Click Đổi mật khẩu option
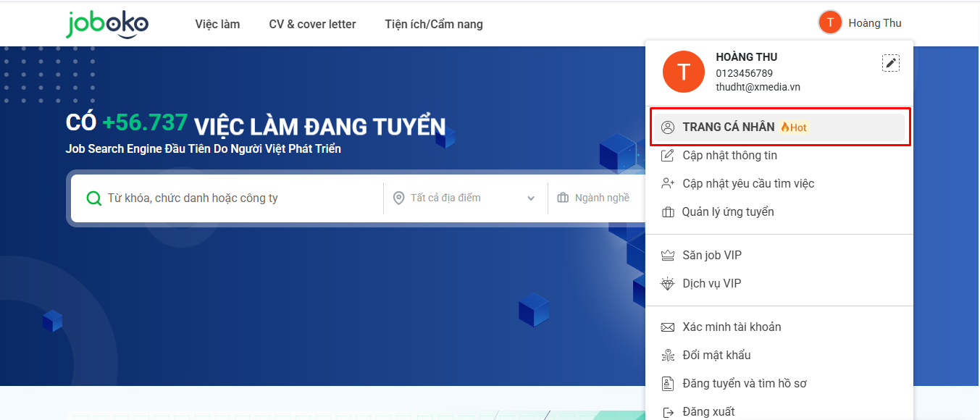The height and width of the screenshot is (420, 980). coord(716,356)
